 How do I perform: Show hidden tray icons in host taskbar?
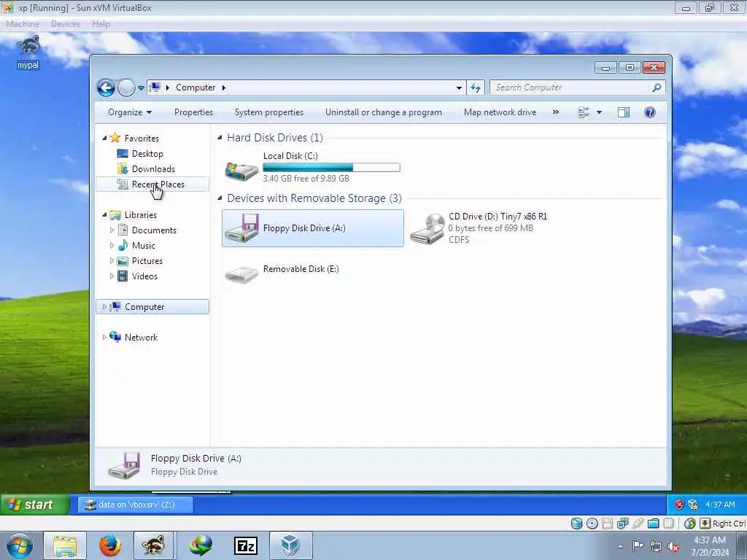(x=620, y=546)
